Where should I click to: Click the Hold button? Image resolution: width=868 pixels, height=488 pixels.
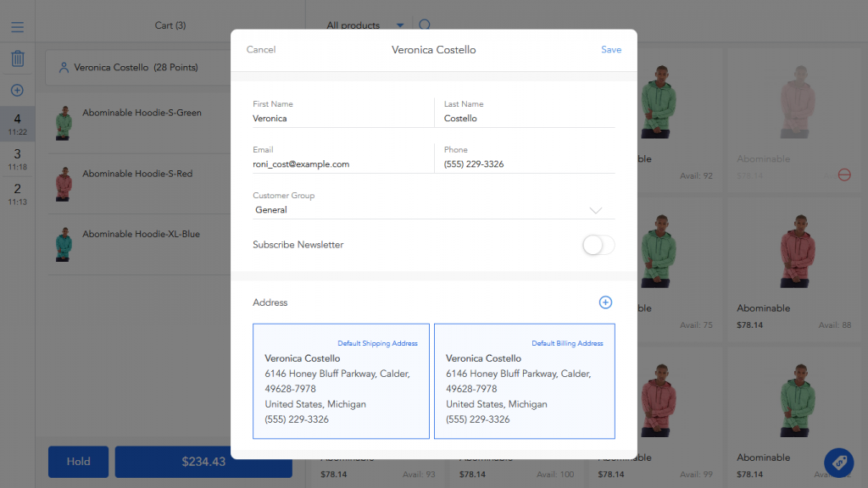click(x=78, y=462)
